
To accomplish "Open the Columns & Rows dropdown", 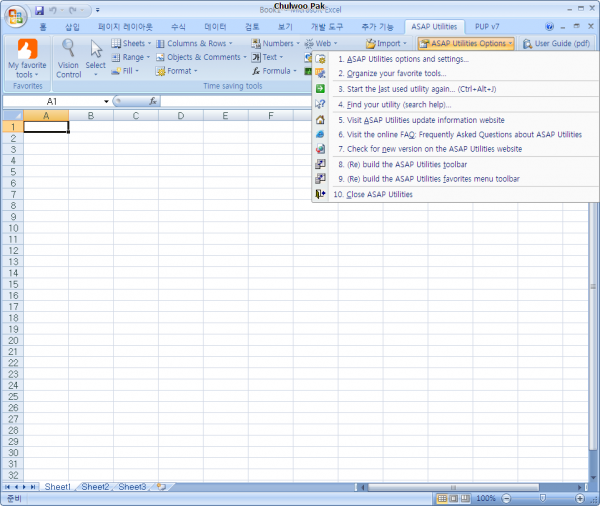I will (194, 43).
